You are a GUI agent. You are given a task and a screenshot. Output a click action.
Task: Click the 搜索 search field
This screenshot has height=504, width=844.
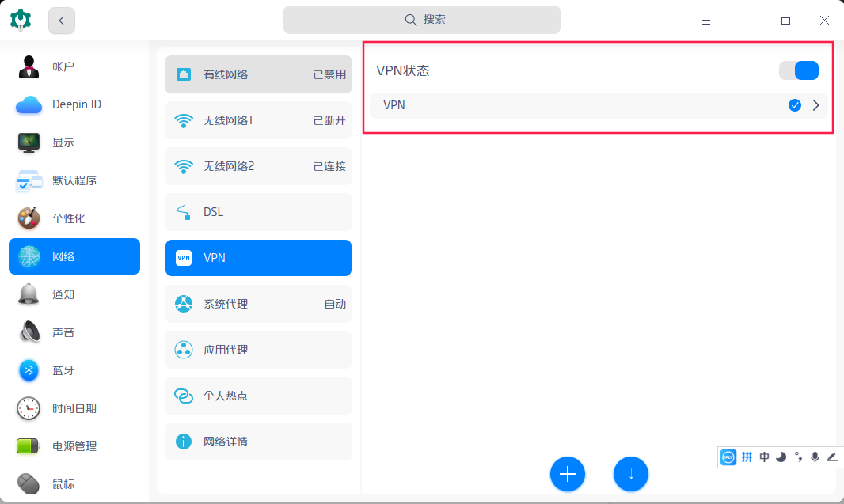click(421, 20)
